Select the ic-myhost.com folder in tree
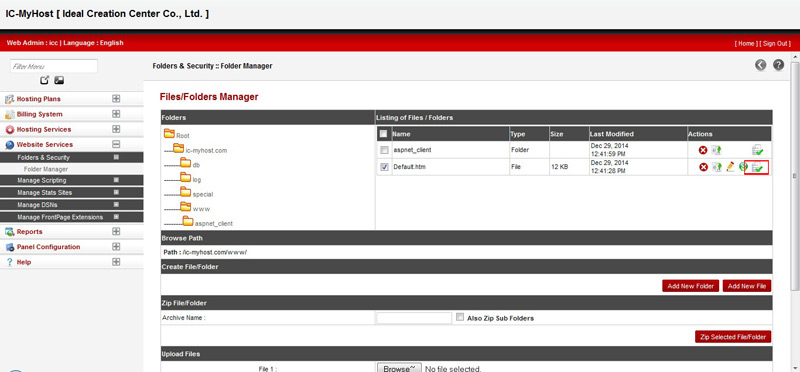Screen dimensions: 800x372 pos(206,151)
